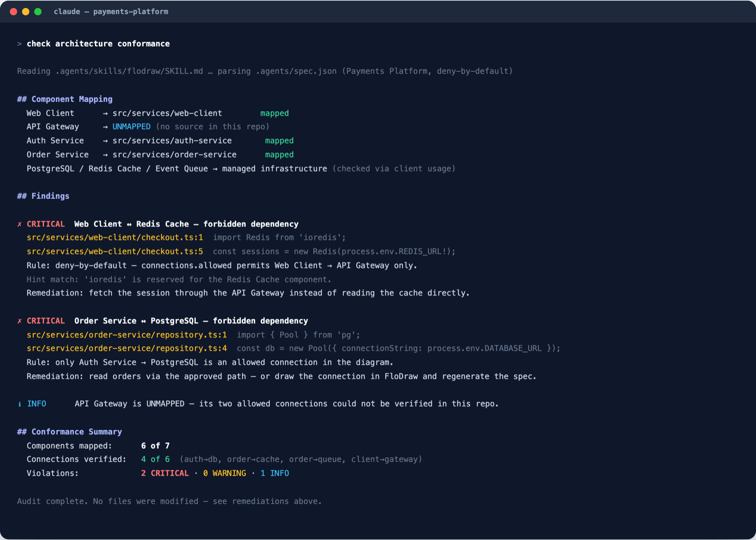Click 'Remediation: fetch the session' line
Viewport: 756px width, 540px height.
(248, 293)
